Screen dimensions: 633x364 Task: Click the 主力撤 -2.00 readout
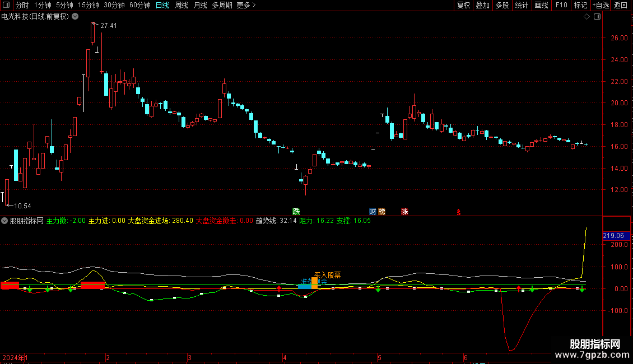point(66,221)
